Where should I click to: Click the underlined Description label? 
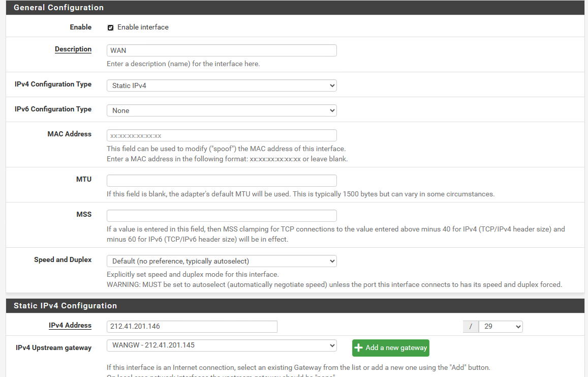click(x=73, y=49)
